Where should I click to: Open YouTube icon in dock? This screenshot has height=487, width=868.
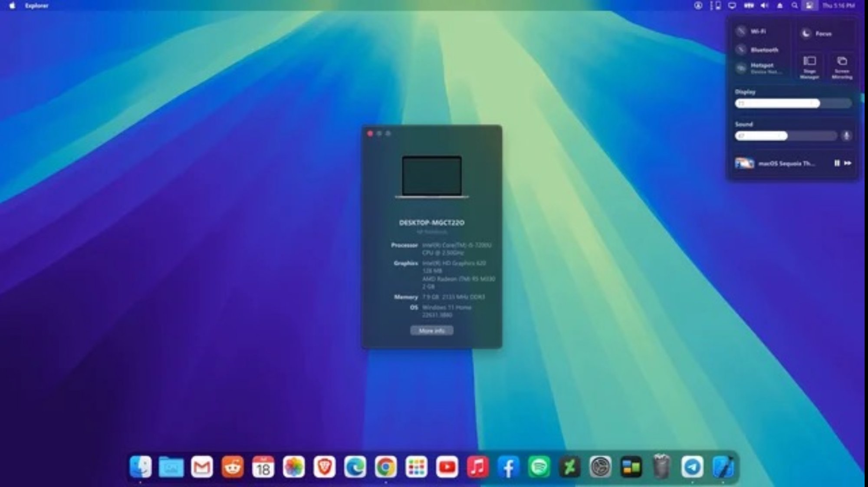pyautogui.click(x=447, y=467)
